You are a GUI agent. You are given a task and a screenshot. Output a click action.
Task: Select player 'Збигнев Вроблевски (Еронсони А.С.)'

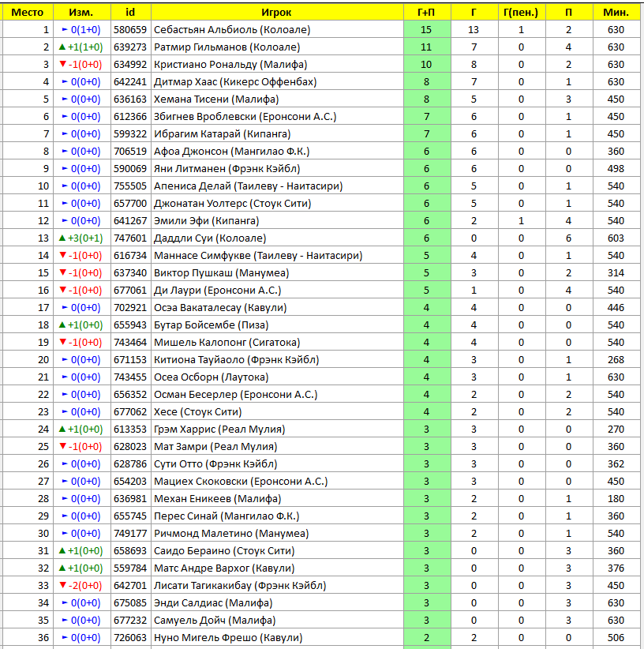pos(245,117)
